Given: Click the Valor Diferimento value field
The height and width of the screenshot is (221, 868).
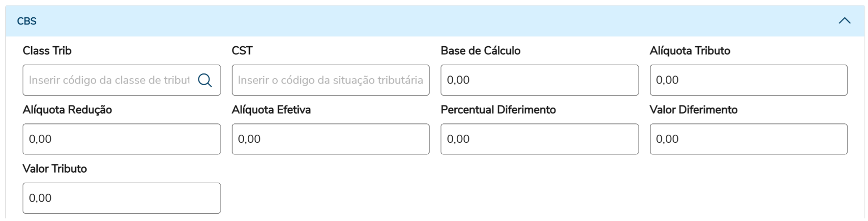Looking at the screenshot, I should pos(748,139).
